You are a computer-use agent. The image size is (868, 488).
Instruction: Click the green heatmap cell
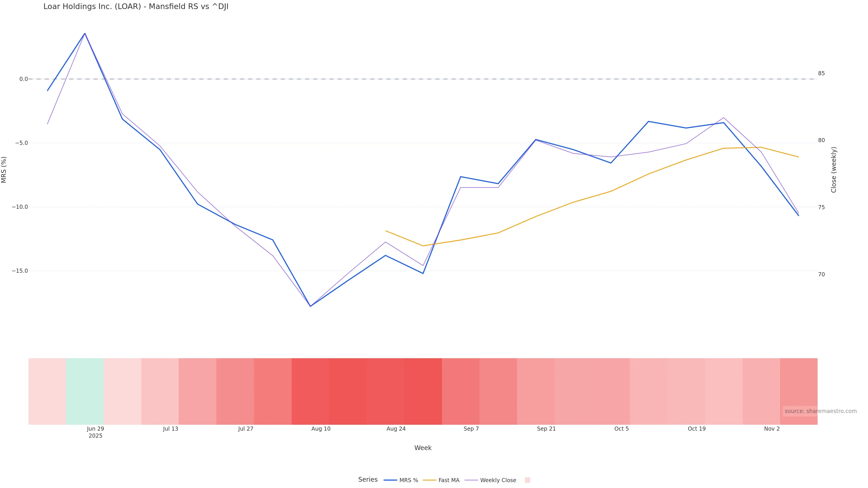coord(85,391)
